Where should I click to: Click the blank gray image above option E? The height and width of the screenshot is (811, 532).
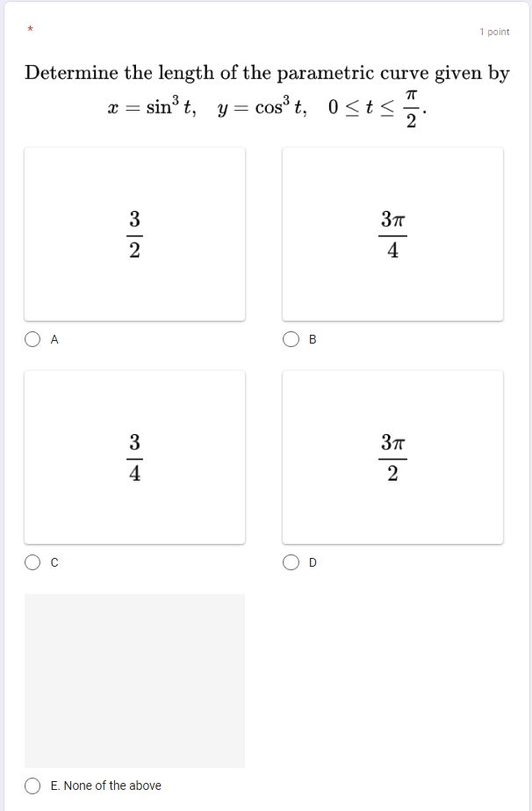(134, 679)
